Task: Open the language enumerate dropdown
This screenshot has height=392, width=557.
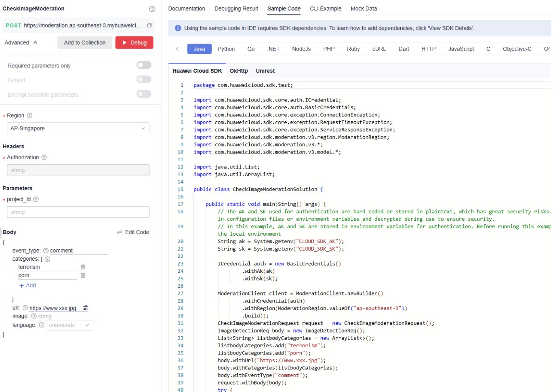Action: (69, 325)
